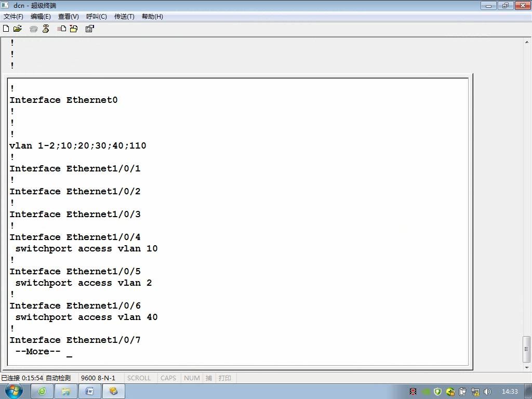Click the 'Interface Ethernet0' line
Image resolution: width=532 pixels, height=399 pixels.
tap(63, 100)
